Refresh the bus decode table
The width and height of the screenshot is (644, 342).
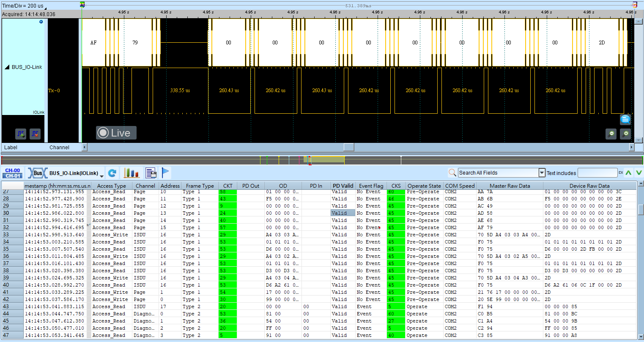(x=112, y=173)
